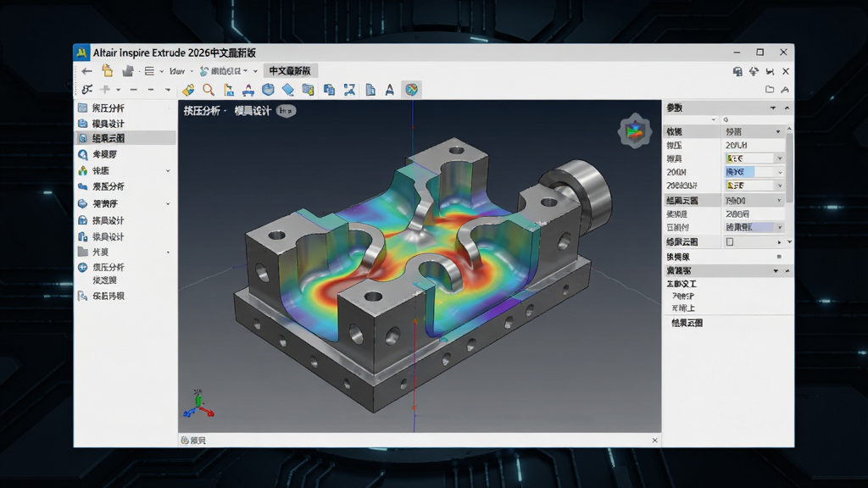Open the dropdown arrow of the 200M row
868x488 pixels.
point(780,172)
